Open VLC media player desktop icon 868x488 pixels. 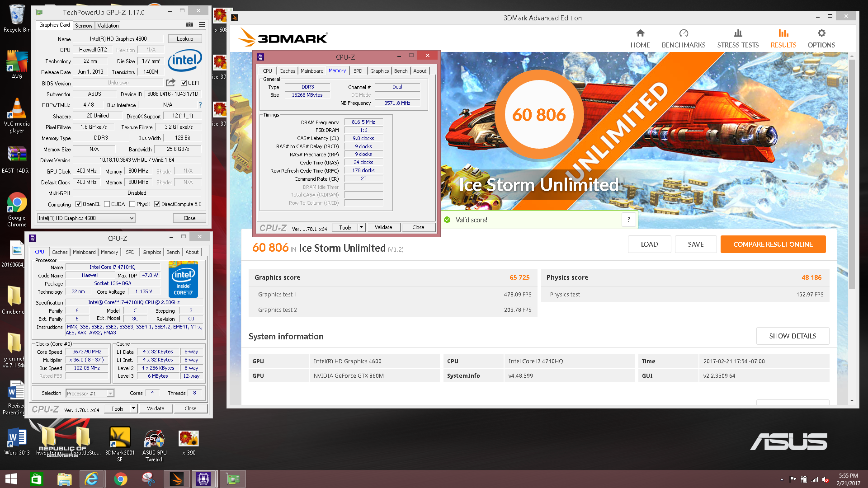[x=17, y=115]
